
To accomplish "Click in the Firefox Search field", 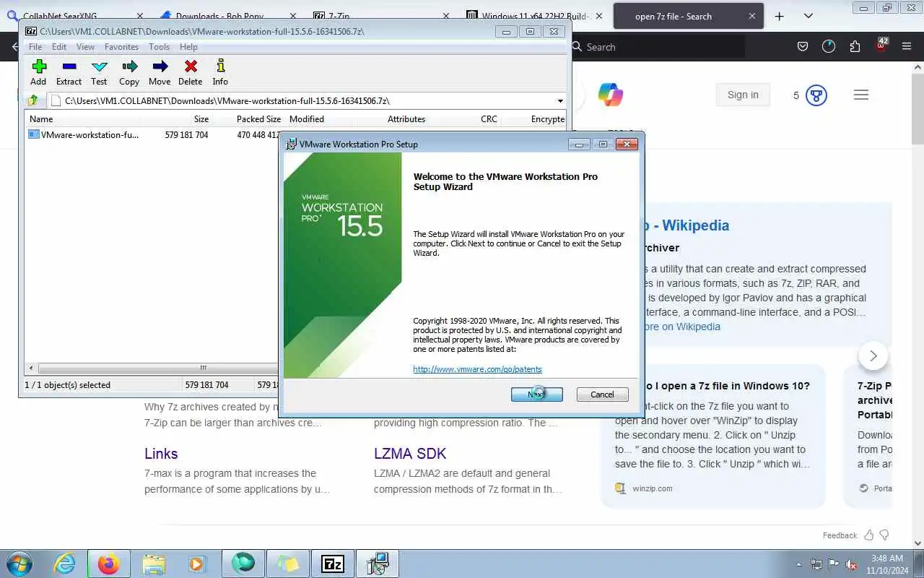I will (657, 47).
